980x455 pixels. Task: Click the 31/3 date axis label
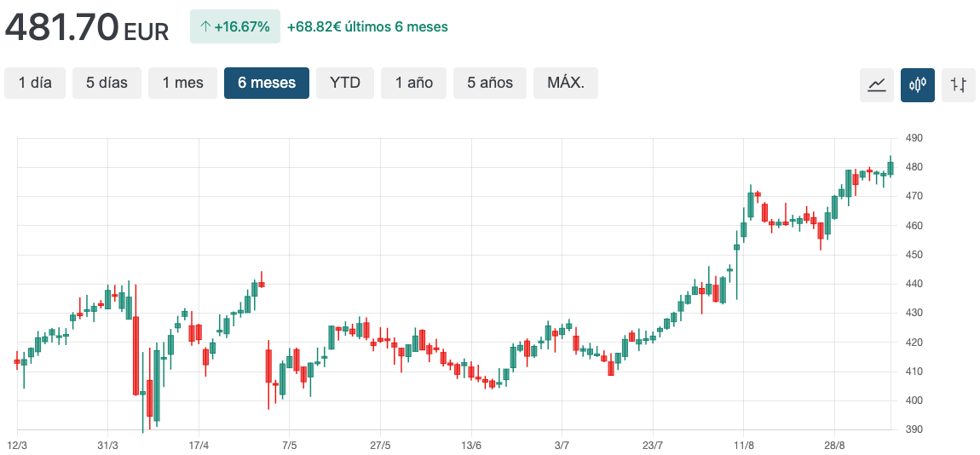pos(107,445)
